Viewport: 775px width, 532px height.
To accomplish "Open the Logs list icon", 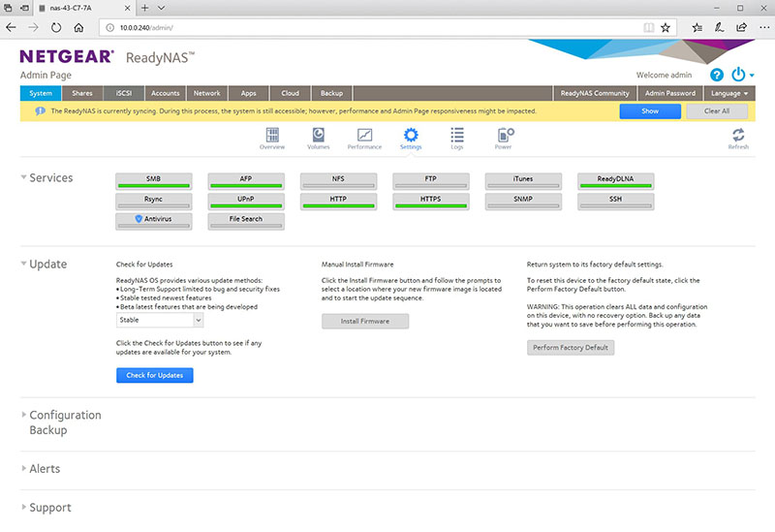I will click(x=457, y=138).
